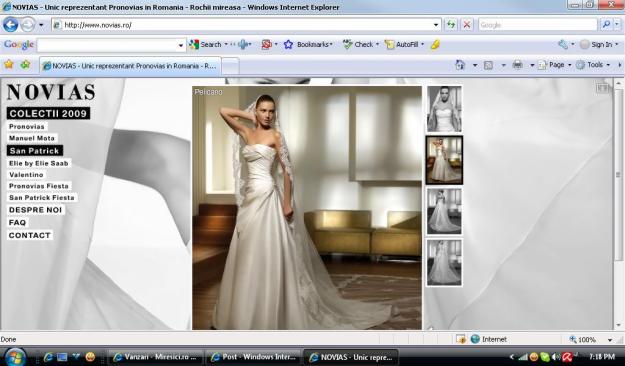
Task: Click the Google search box in IE
Action: pyautogui.click(x=538, y=25)
